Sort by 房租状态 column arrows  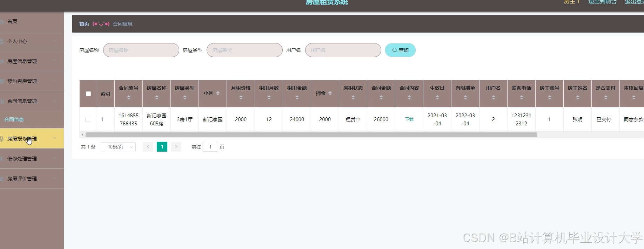353,98
